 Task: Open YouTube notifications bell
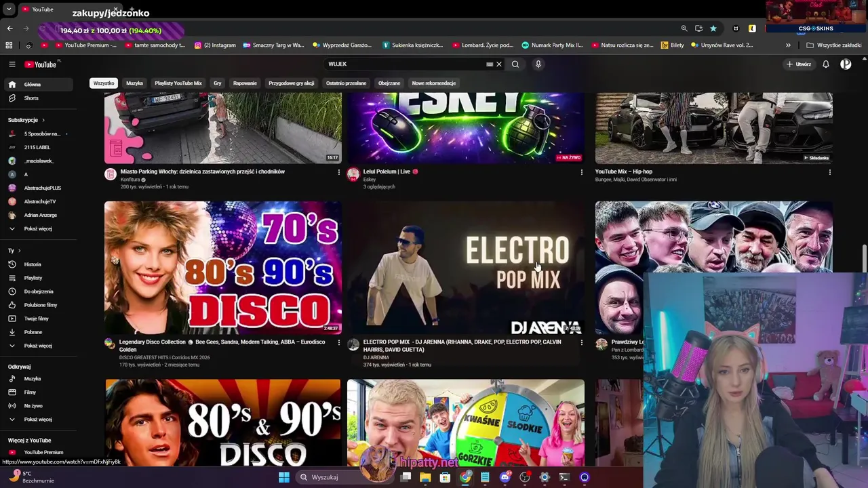(826, 64)
